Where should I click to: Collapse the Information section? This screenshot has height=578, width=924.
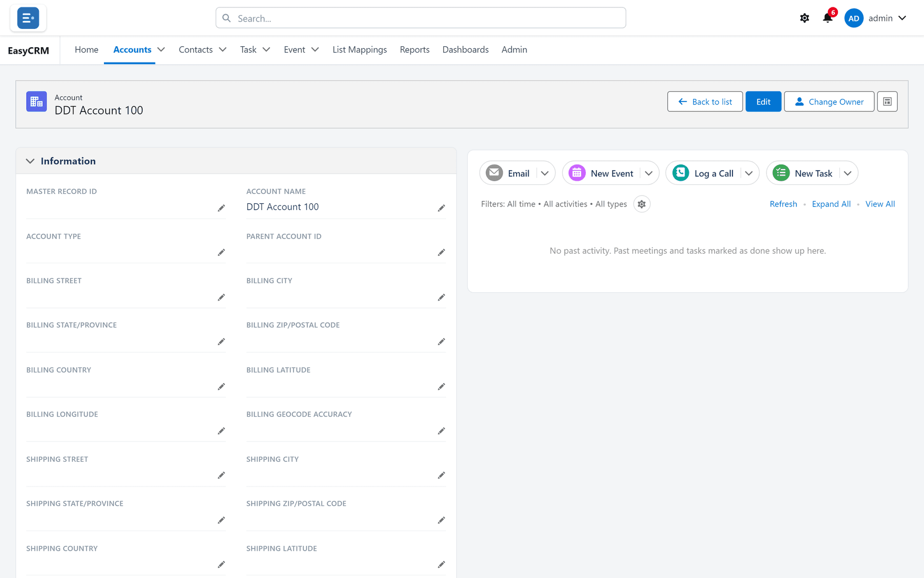[x=30, y=161]
